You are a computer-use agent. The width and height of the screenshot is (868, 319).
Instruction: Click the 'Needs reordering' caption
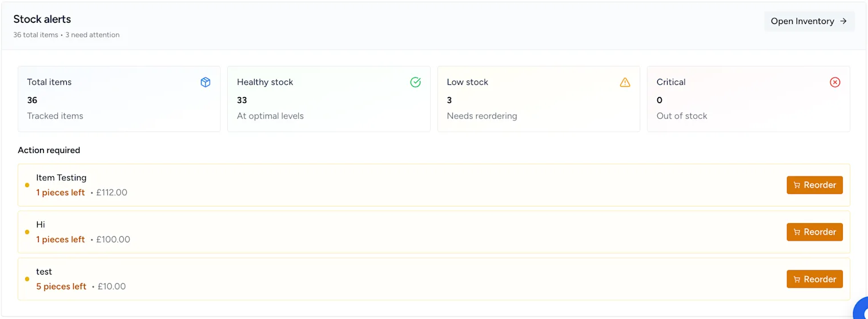(482, 116)
